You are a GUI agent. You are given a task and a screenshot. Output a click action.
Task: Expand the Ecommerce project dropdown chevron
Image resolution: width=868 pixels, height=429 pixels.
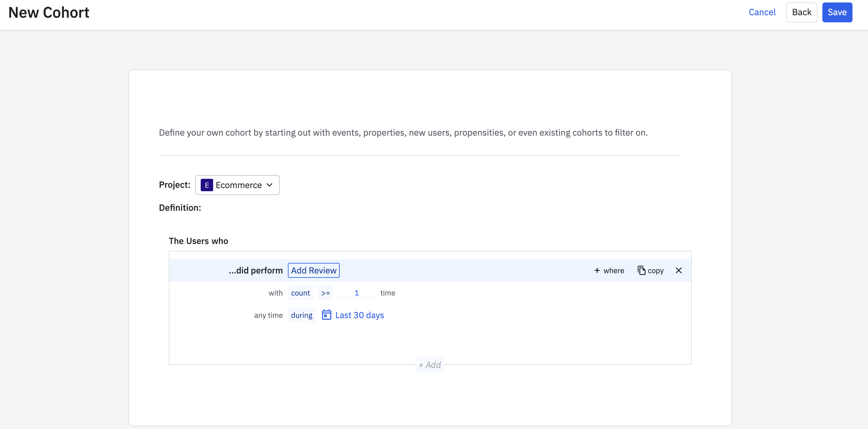click(x=269, y=185)
